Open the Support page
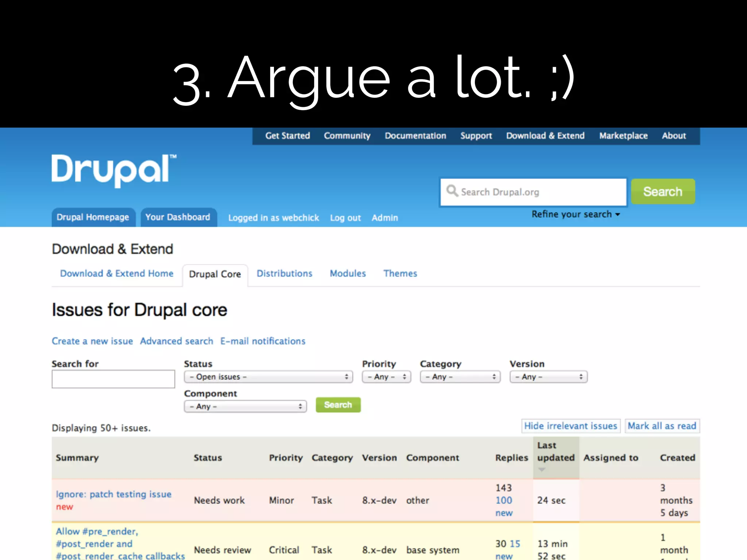Viewport: 747px width, 560px height. point(476,136)
